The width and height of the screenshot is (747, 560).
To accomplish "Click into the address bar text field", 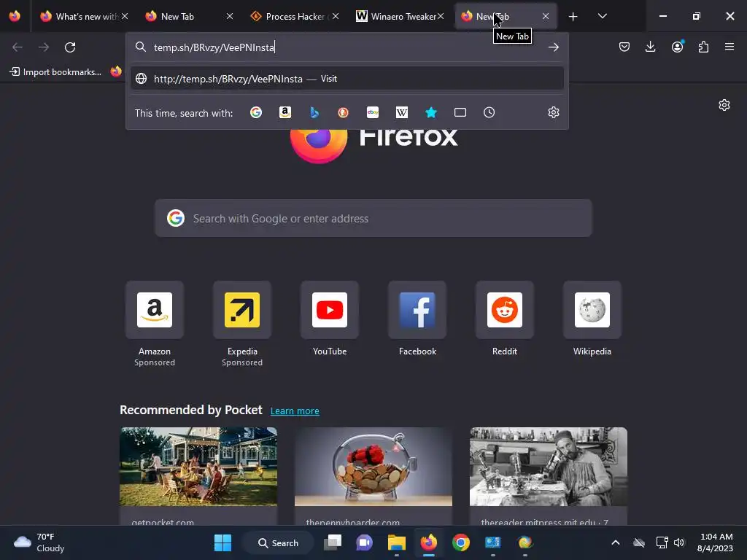I will click(348, 47).
